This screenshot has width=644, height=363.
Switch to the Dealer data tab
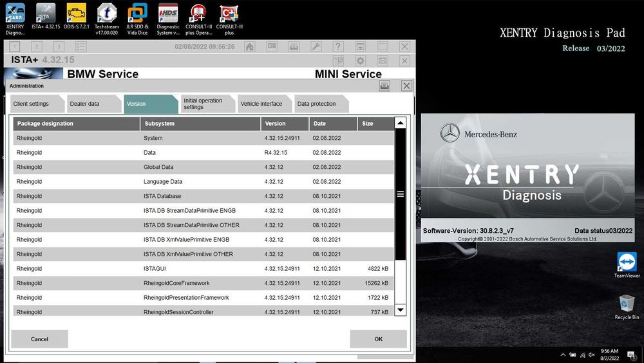pyautogui.click(x=94, y=104)
